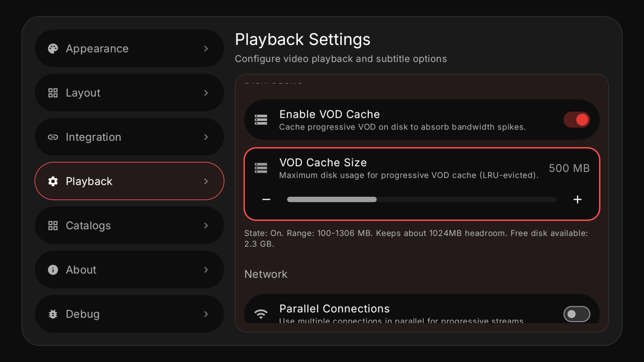Expand the Appearance section chevron
Image resolution: width=644 pixels, height=362 pixels.
206,48
